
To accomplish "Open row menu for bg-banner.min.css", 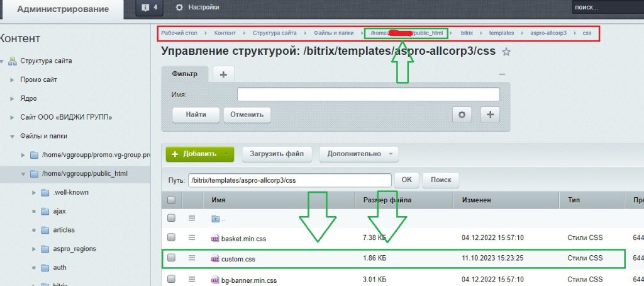I will (x=192, y=280).
